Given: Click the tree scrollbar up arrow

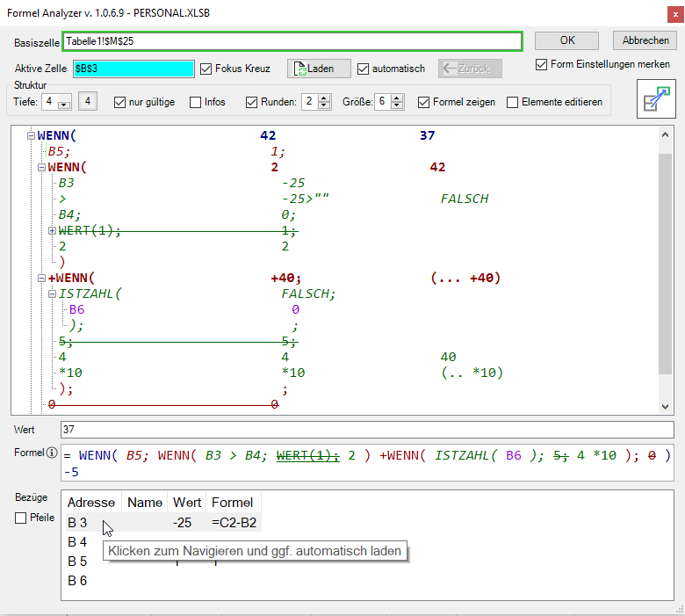Looking at the screenshot, I should pyautogui.click(x=665, y=134).
